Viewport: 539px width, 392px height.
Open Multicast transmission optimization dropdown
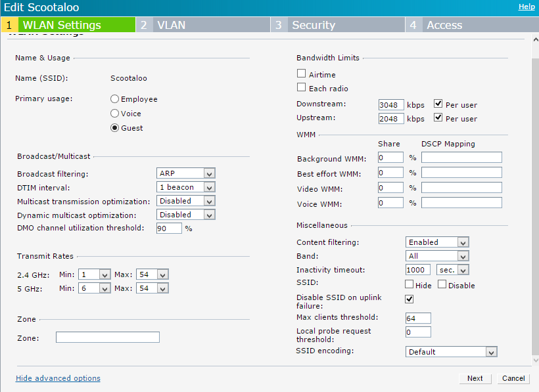coord(185,201)
